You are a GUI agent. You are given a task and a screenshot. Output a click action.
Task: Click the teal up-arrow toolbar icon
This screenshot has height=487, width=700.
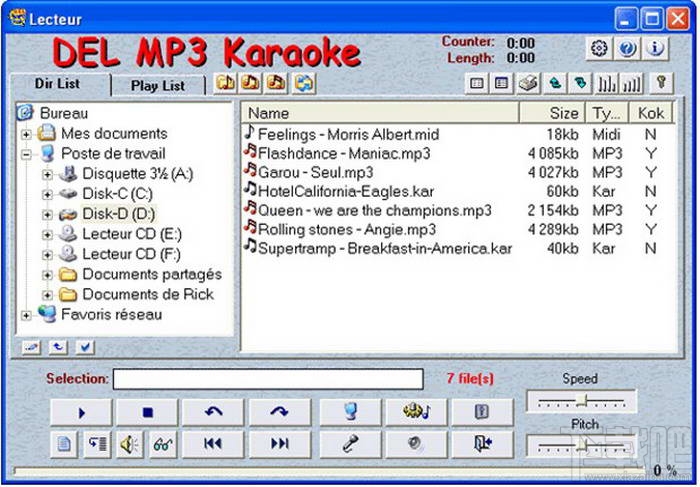tap(555, 83)
